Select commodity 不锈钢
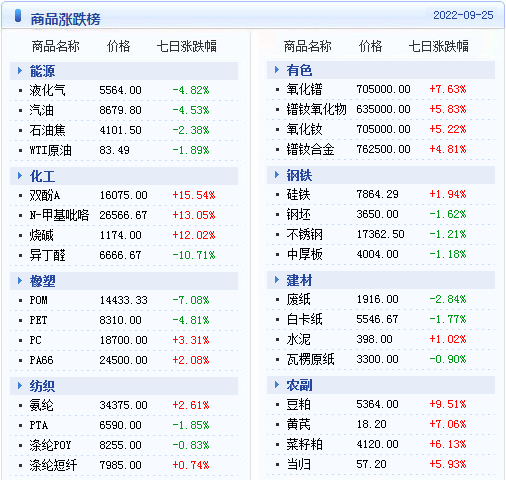506x480 pixels. pos(304,234)
